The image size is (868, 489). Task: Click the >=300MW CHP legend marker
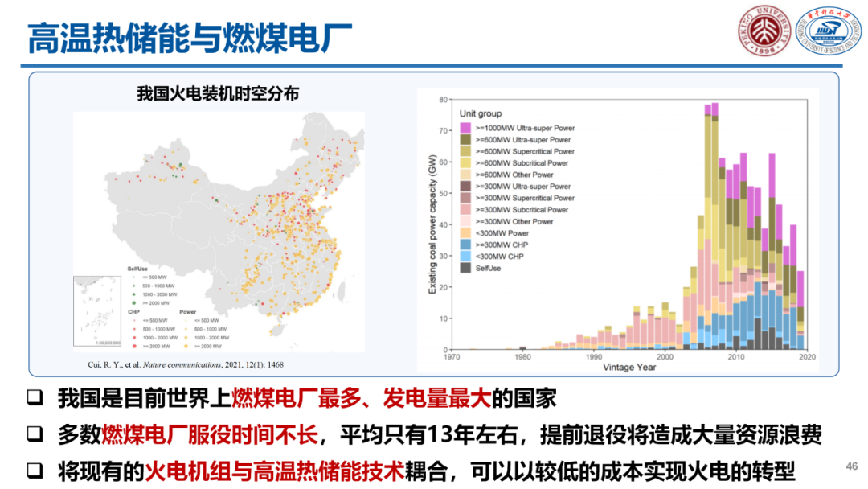[466, 244]
